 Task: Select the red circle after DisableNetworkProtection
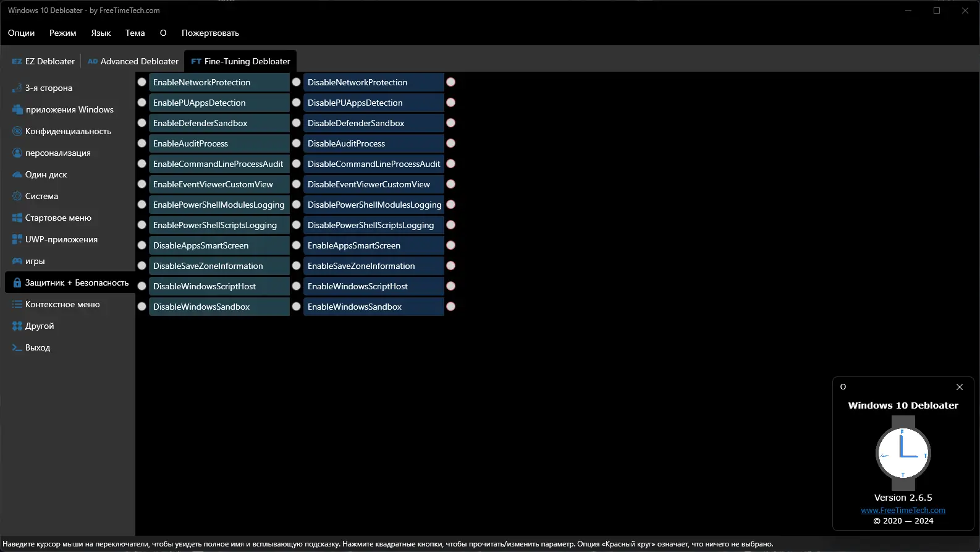point(451,82)
